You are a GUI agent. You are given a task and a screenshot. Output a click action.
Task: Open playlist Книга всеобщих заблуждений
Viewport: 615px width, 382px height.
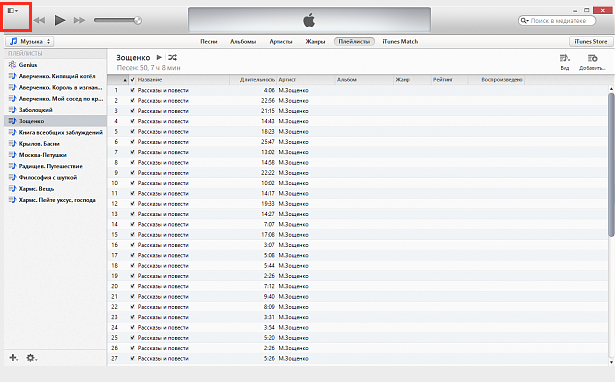pyautogui.click(x=55, y=133)
